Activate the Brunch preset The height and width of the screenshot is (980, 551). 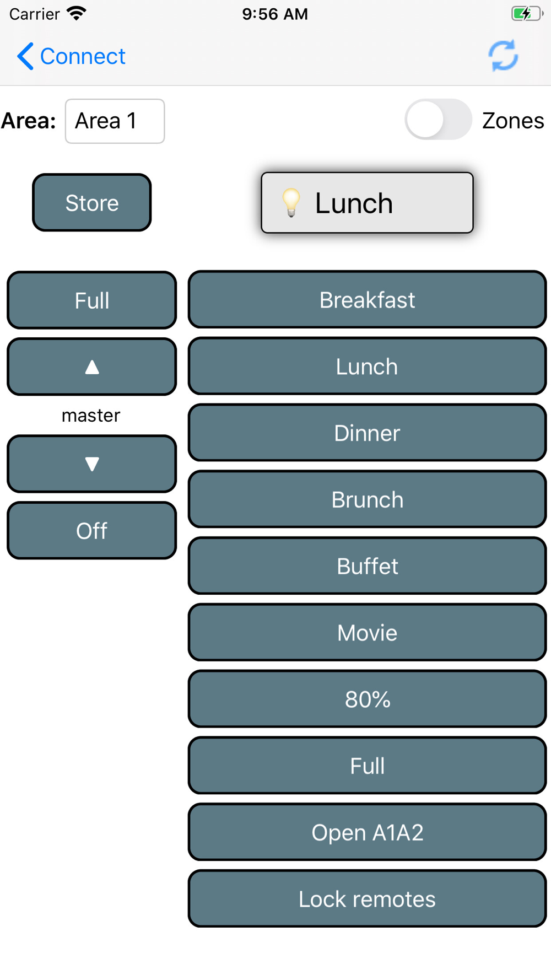point(367,499)
